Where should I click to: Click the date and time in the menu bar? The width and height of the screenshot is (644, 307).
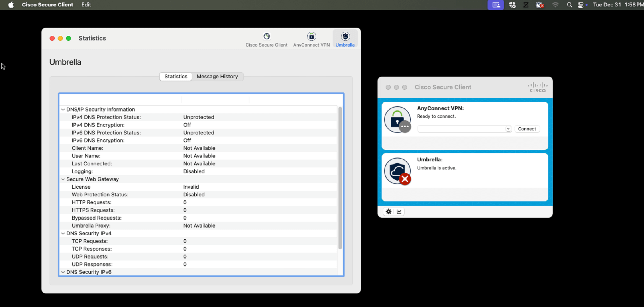[618, 5]
